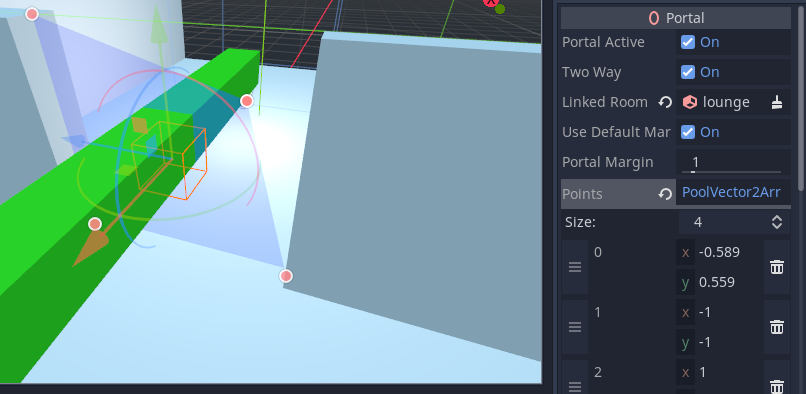Grab the reorder handle for point 1
Image resolution: width=806 pixels, height=394 pixels.
[x=575, y=327]
